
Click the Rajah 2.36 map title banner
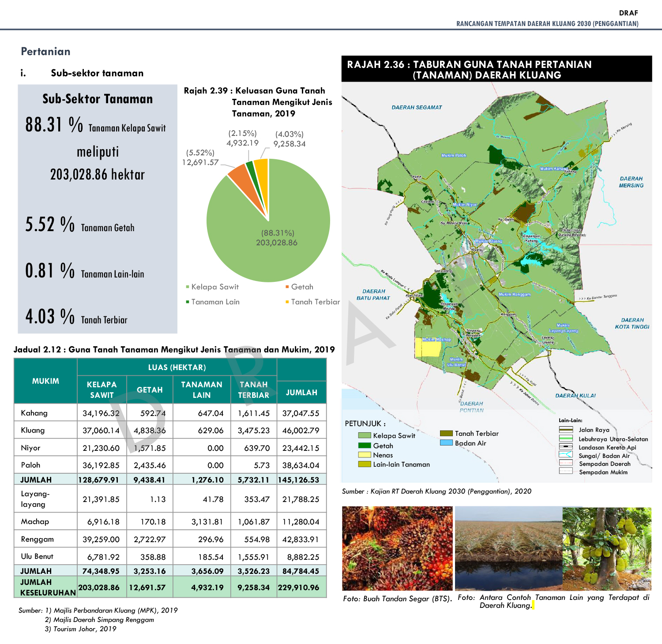click(x=496, y=69)
